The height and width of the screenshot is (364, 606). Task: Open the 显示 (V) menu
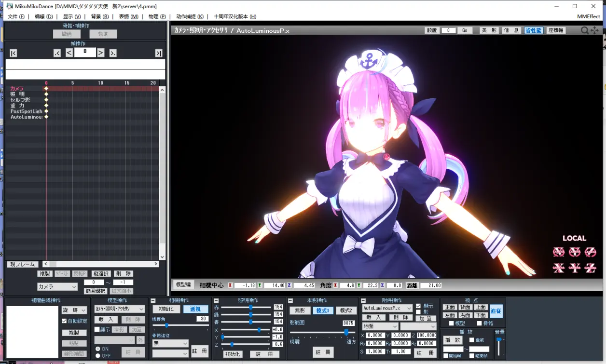(x=72, y=16)
